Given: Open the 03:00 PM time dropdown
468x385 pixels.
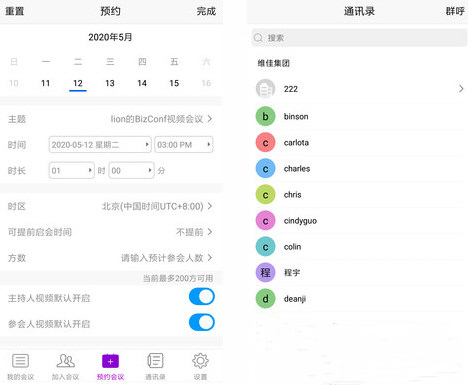Looking at the screenshot, I should point(184,145).
